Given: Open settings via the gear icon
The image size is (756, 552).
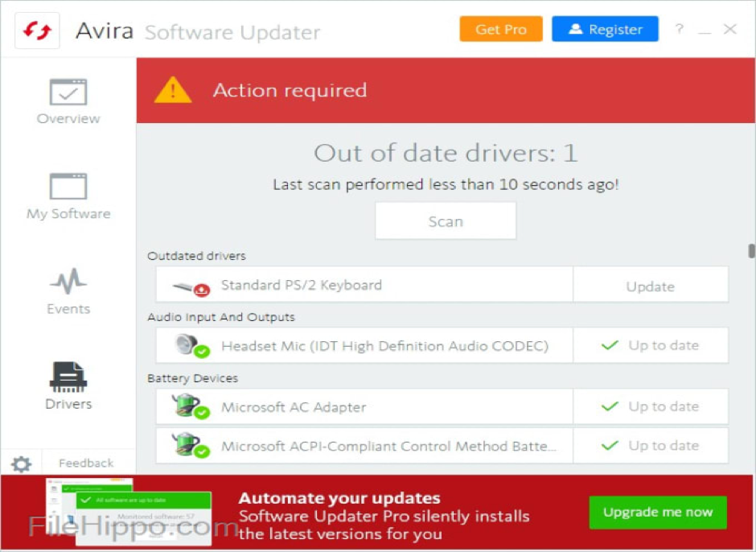Looking at the screenshot, I should click(x=21, y=463).
